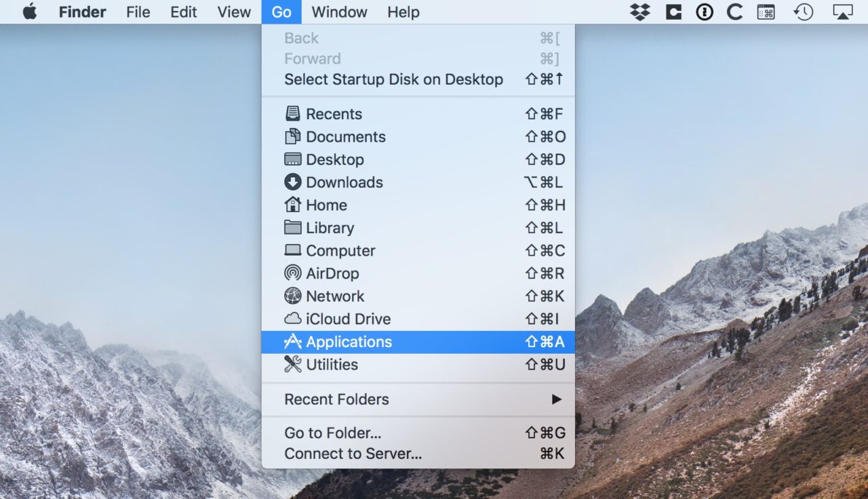Viewport: 868px width, 499px height.
Task: Select the "Home" label in Go menu
Action: pos(326,205)
